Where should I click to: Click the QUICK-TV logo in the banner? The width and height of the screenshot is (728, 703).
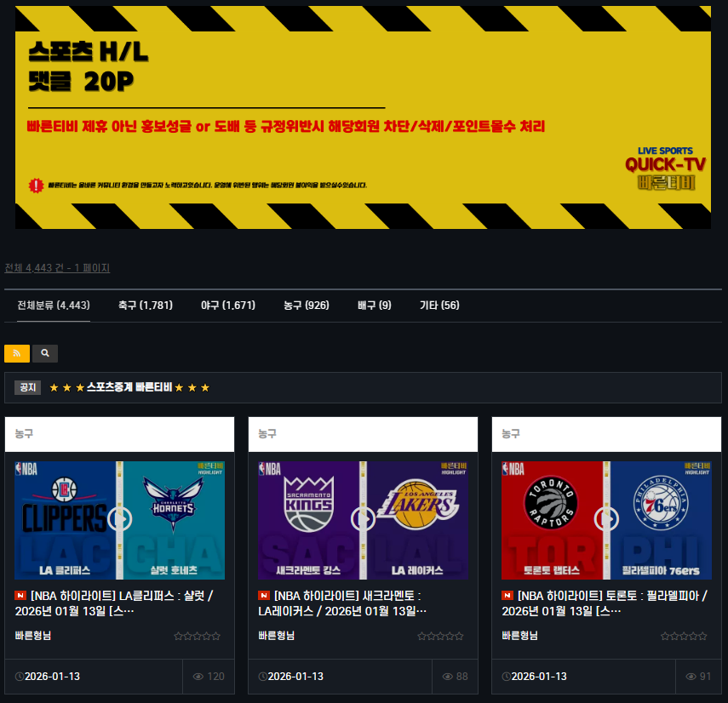tap(665, 164)
